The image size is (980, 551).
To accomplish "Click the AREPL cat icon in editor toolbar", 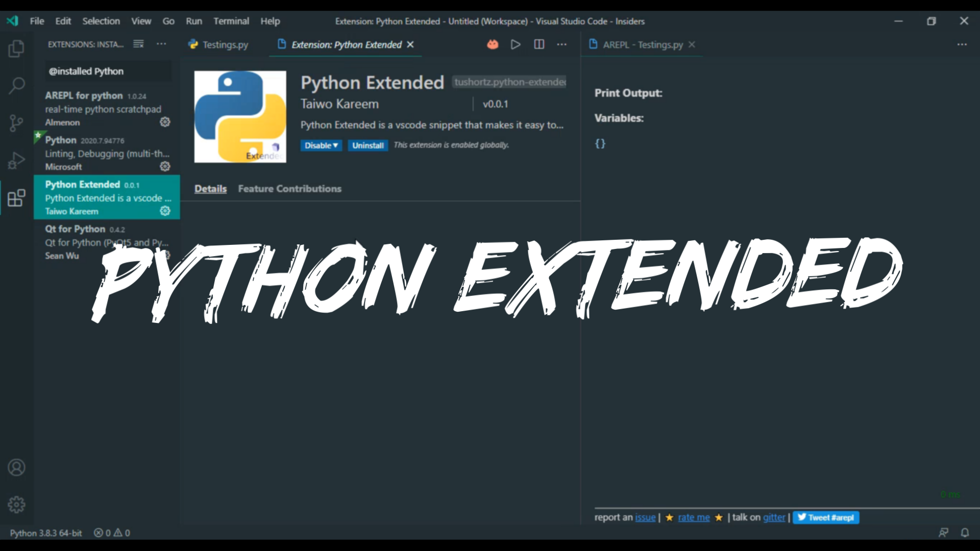I will [x=492, y=44].
